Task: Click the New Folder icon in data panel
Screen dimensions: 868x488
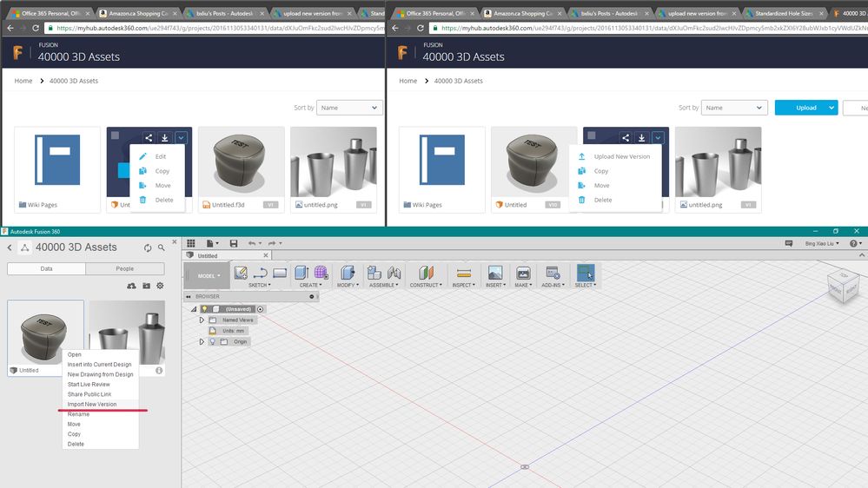Action: click(x=146, y=286)
